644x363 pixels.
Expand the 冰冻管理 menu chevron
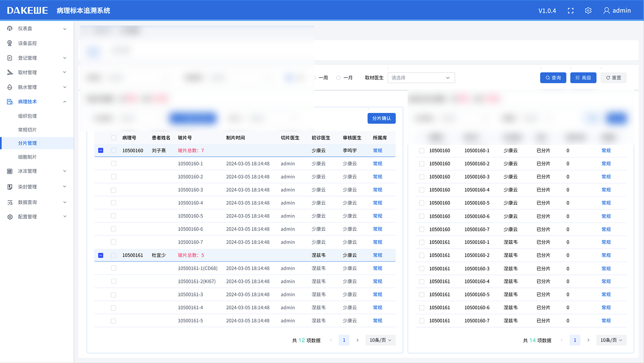coord(64,171)
